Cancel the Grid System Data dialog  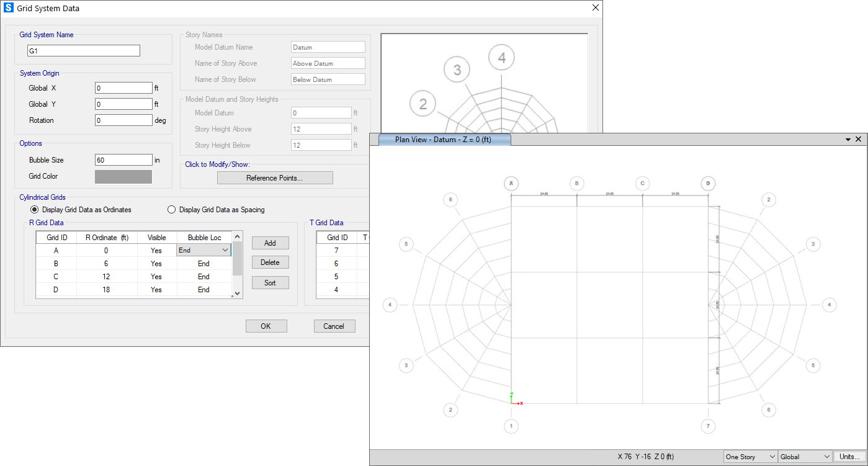[334, 326]
